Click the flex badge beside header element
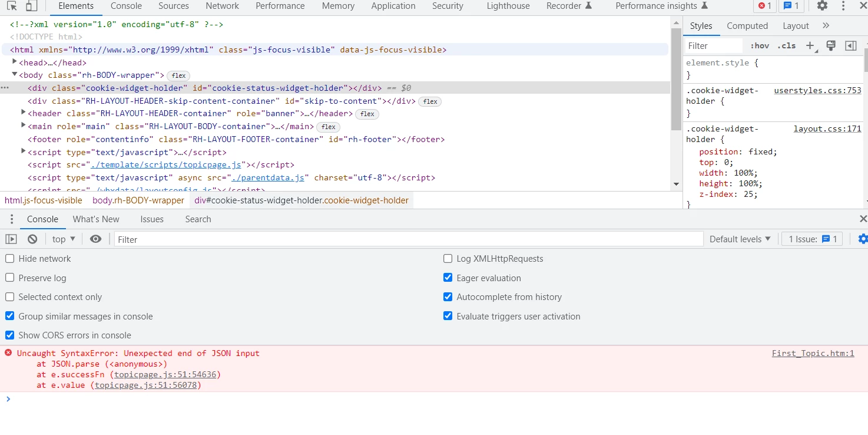868x435 pixels. [367, 114]
